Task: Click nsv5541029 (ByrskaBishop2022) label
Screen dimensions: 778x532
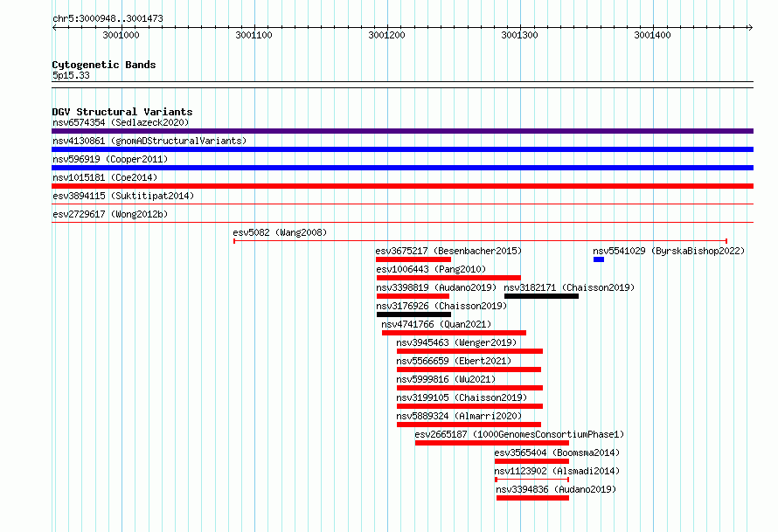Action: 669,251
